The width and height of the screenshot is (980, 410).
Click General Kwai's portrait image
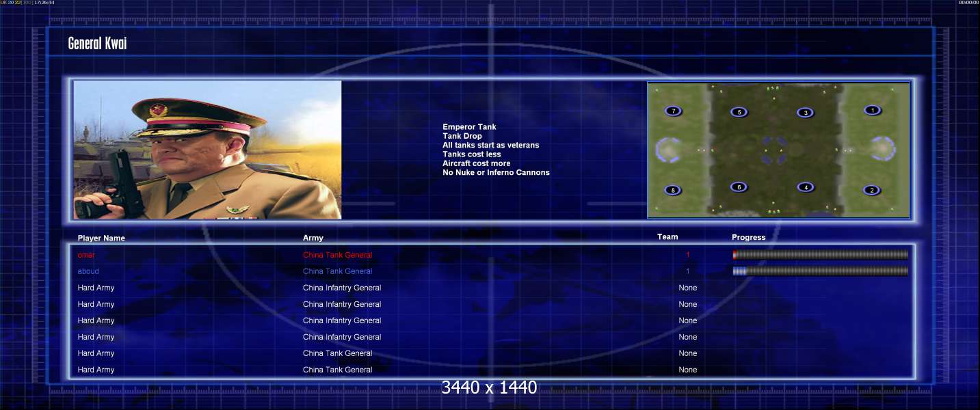[x=207, y=150]
